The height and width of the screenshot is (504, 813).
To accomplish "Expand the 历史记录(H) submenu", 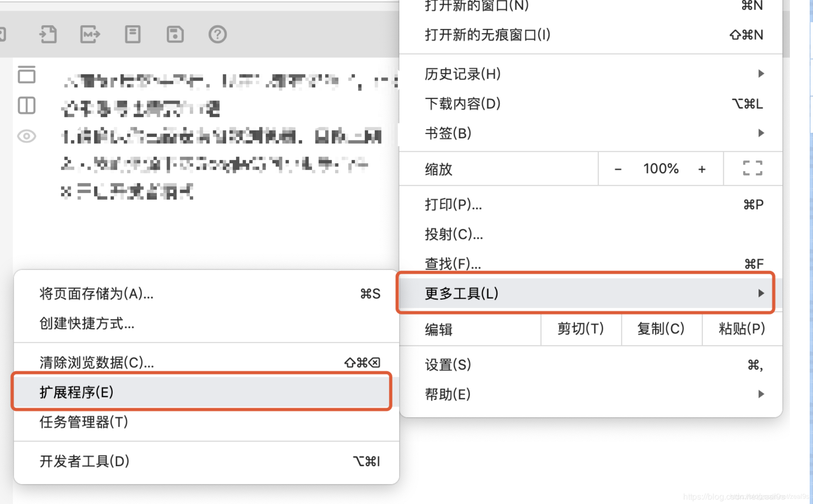I will [591, 74].
